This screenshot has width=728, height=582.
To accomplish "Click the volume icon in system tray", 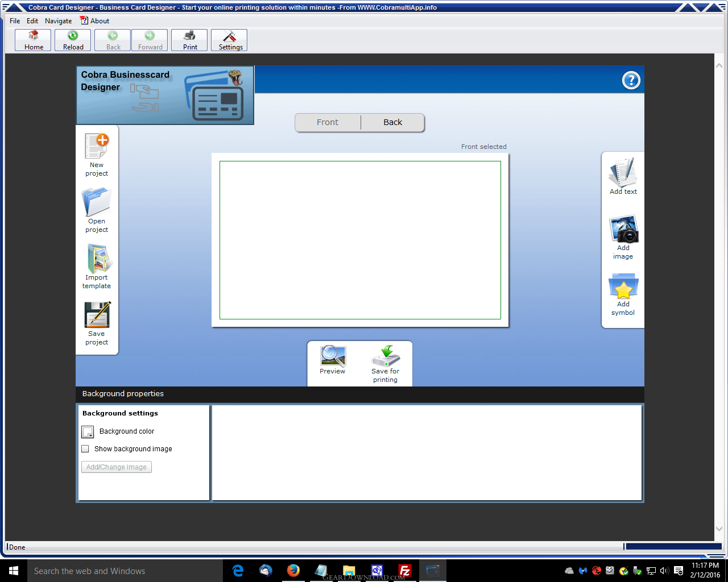I will (664, 571).
